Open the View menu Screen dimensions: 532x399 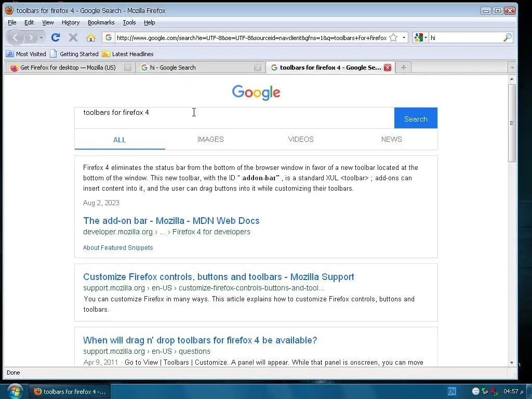(x=48, y=22)
